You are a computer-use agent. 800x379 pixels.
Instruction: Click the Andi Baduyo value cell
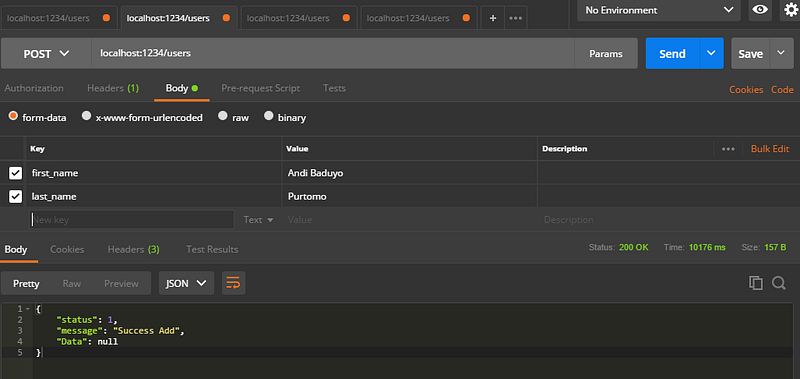pyautogui.click(x=410, y=173)
